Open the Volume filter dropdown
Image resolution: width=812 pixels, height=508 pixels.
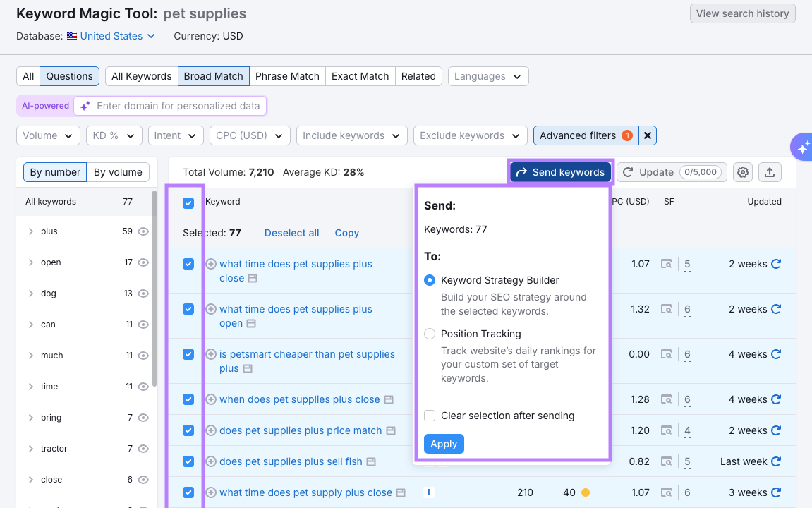(48, 135)
